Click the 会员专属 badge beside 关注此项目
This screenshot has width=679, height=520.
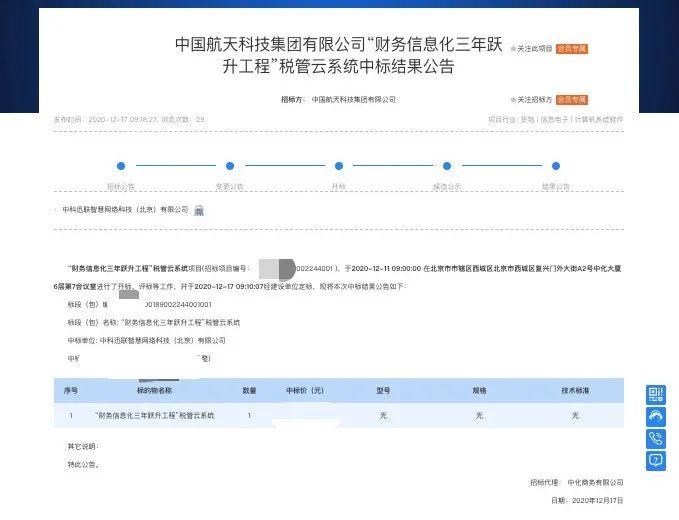(572, 49)
